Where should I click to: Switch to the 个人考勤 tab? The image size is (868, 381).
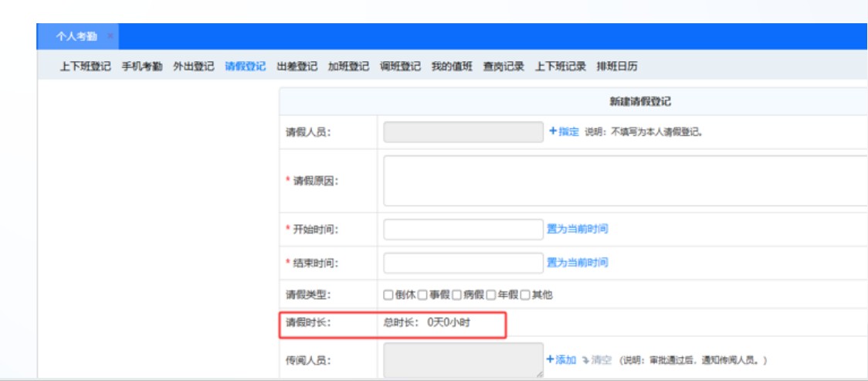pos(76,36)
